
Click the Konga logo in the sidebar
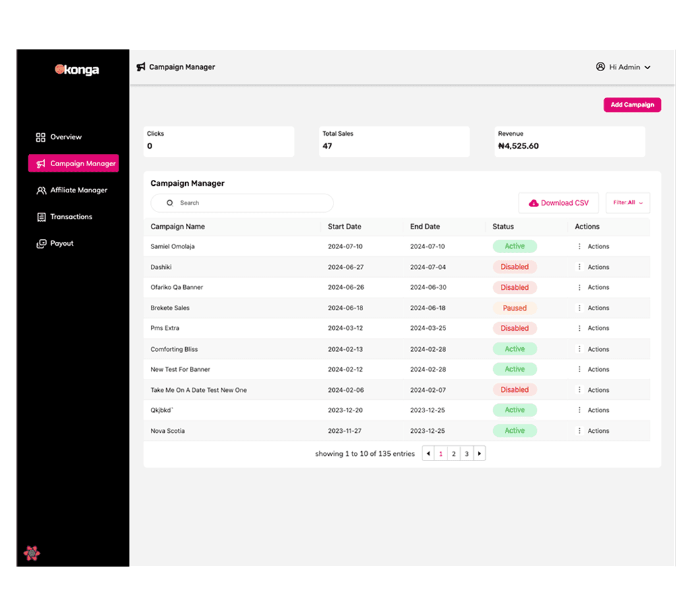(x=76, y=69)
